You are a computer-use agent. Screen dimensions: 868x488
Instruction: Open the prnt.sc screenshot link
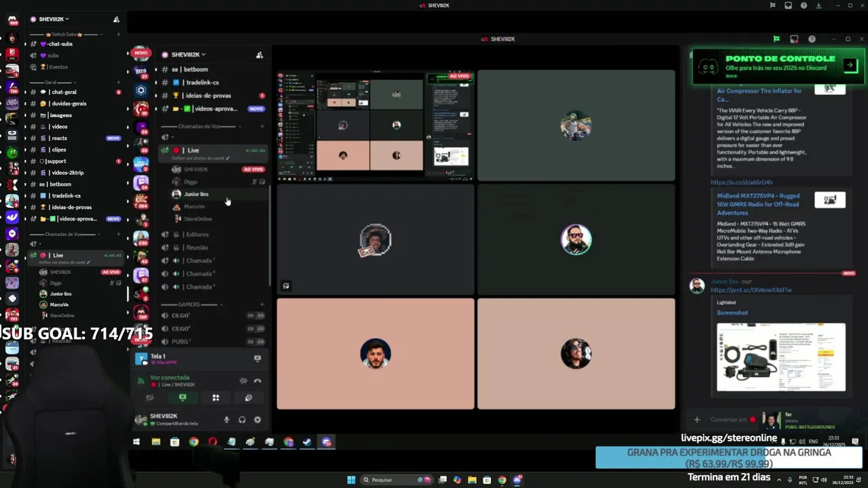point(751,290)
